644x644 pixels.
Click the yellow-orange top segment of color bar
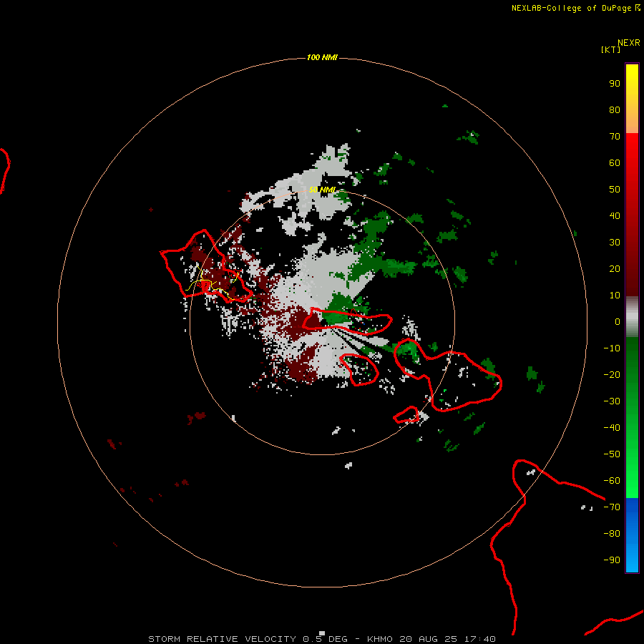pos(632,99)
